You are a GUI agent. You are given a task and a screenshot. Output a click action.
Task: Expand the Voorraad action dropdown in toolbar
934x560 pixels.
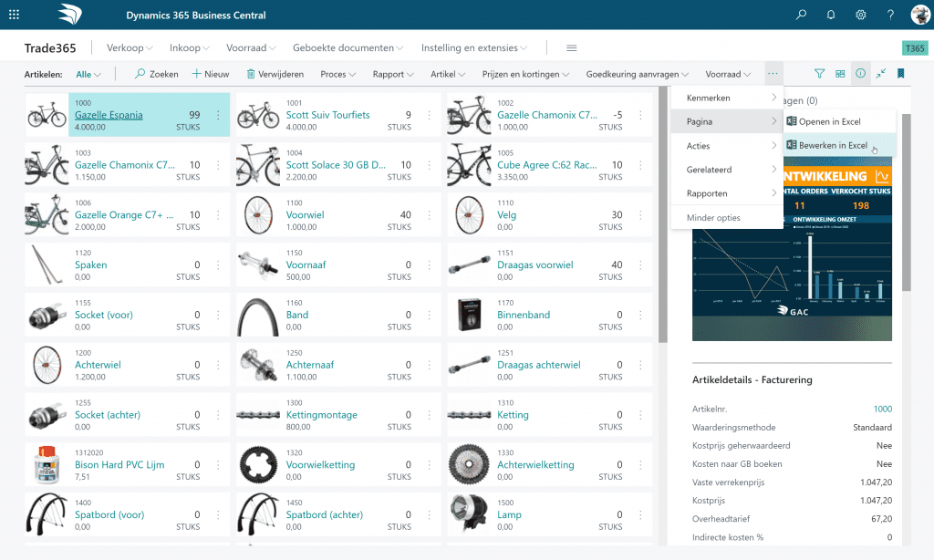(728, 74)
